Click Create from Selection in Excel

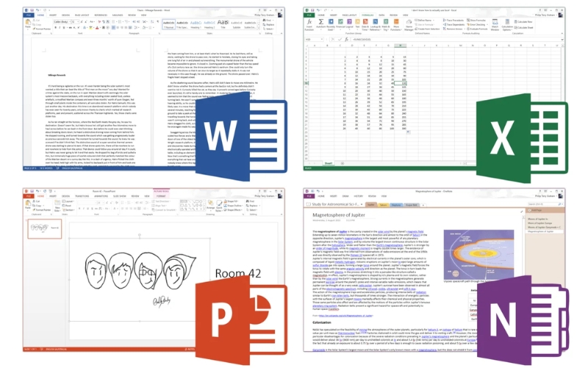click(x=427, y=29)
